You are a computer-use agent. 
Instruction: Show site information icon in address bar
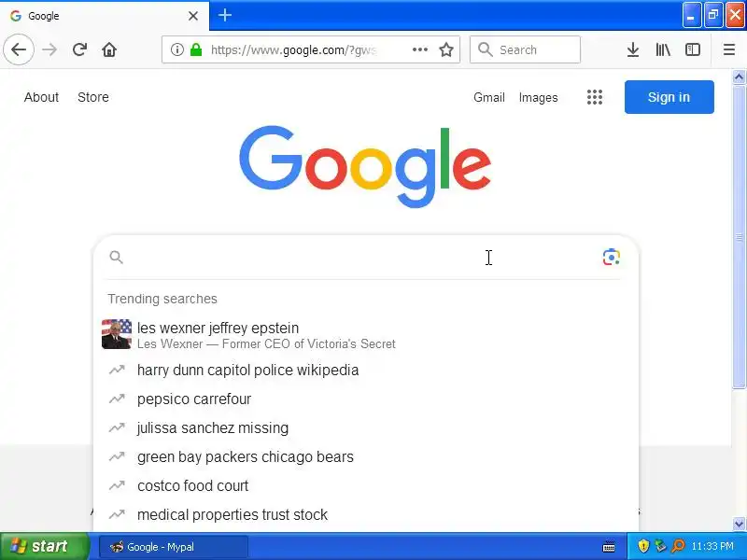(176, 49)
